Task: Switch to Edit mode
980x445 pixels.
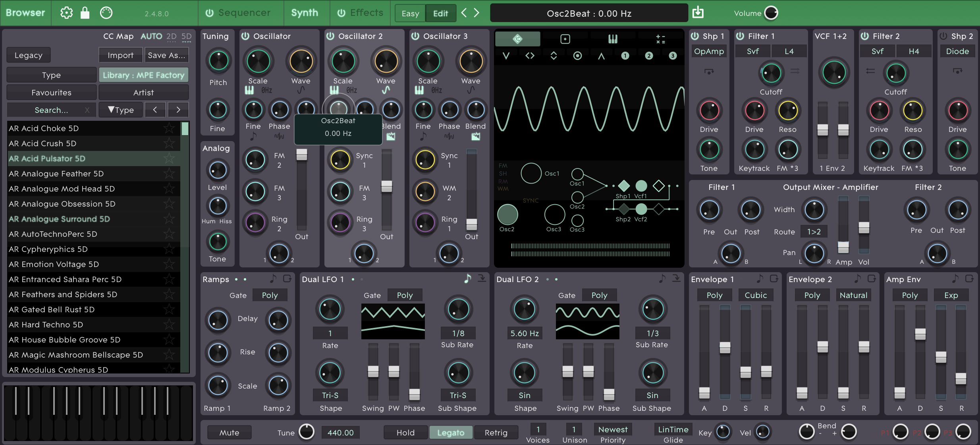Action: [440, 14]
